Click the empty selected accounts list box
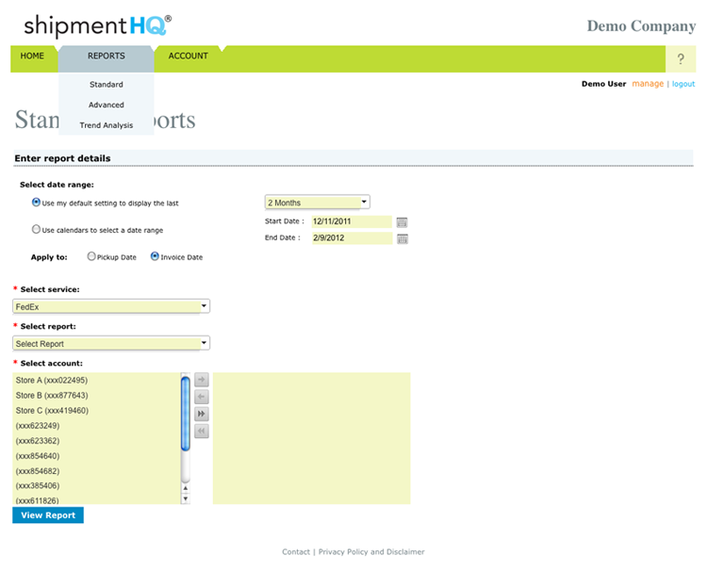The image size is (707, 588). pyautogui.click(x=312, y=438)
